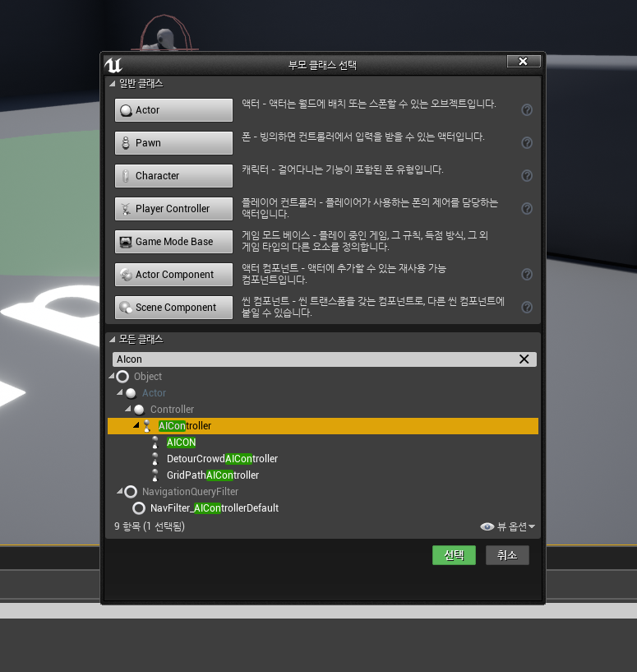Click the Unreal Engine logo in title bar
The image size is (637, 672).
(x=113, y=65)
